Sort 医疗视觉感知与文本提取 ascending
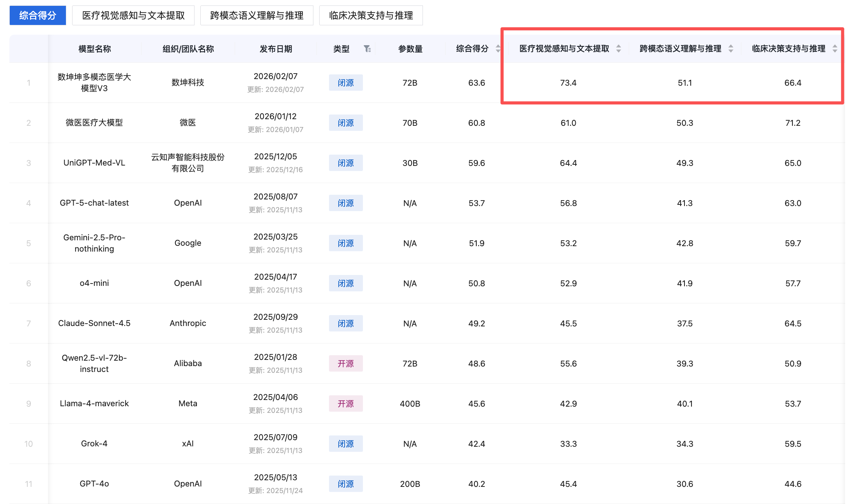The image size is (856, 504). point(618,46)
